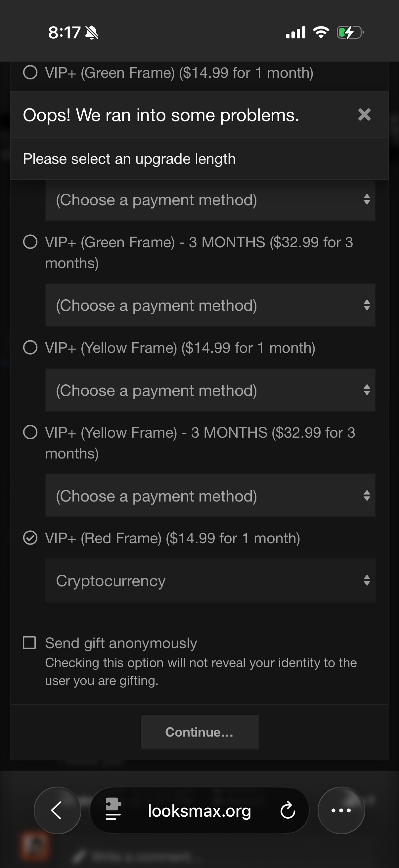This screenshot has height=868, width=399.
Task: Tap the cellular signal bars icon
Action: pyautogui.click(x=296, y=32)
